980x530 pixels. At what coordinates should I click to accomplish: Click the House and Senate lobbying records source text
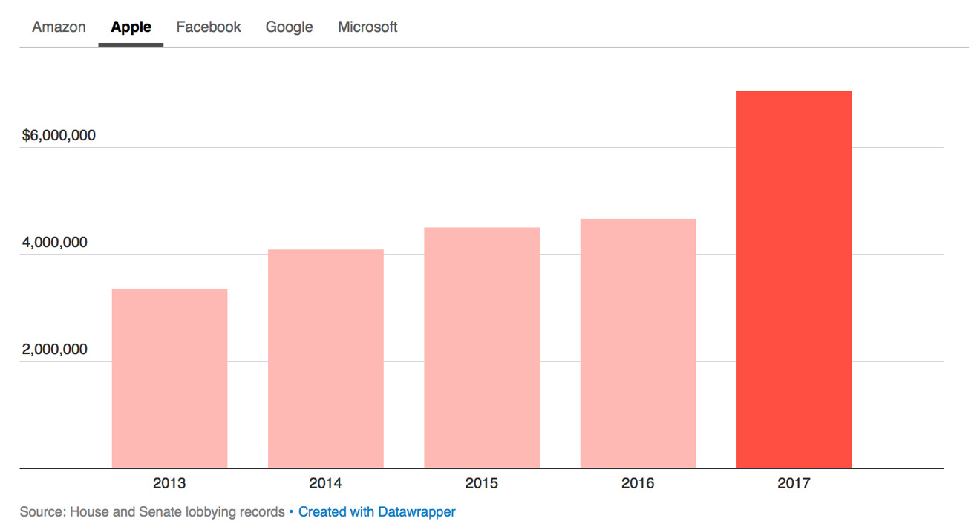[x=152, y=512]
